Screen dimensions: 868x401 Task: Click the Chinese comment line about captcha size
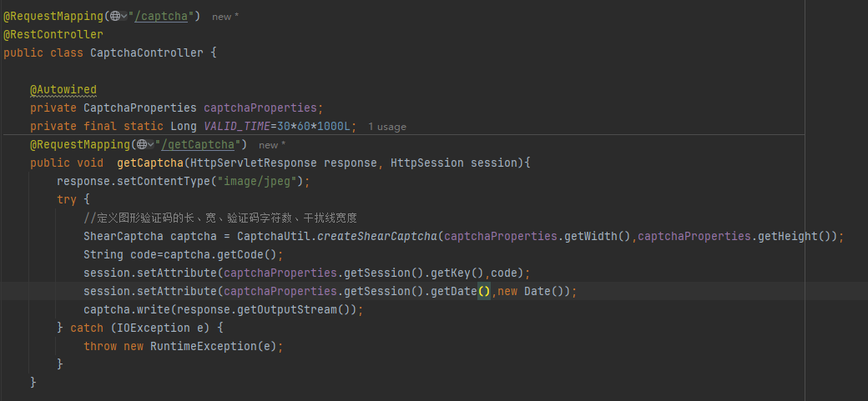[x=223, y=218]
